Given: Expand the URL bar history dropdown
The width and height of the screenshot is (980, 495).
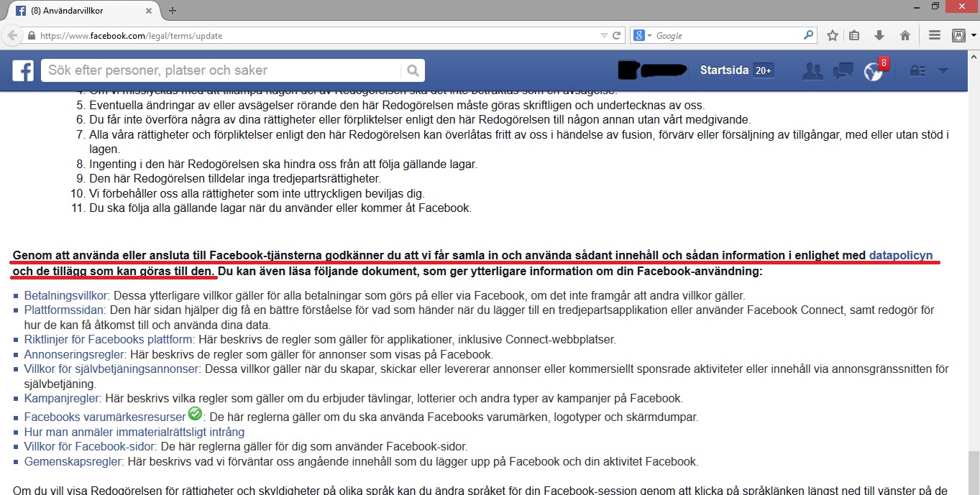Looking at the screenshot, I should (603, 35).
